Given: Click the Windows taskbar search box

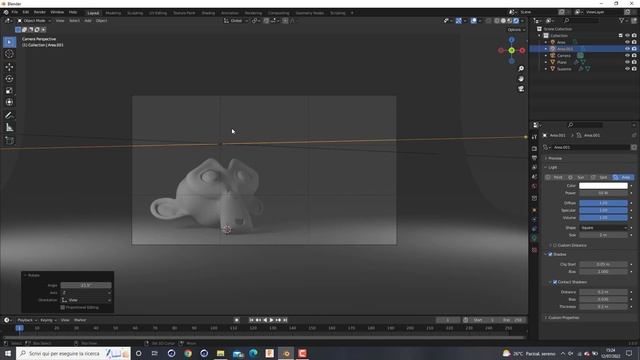Looking at the screenshot, I should pyautogui.click(x=73, y=353).
